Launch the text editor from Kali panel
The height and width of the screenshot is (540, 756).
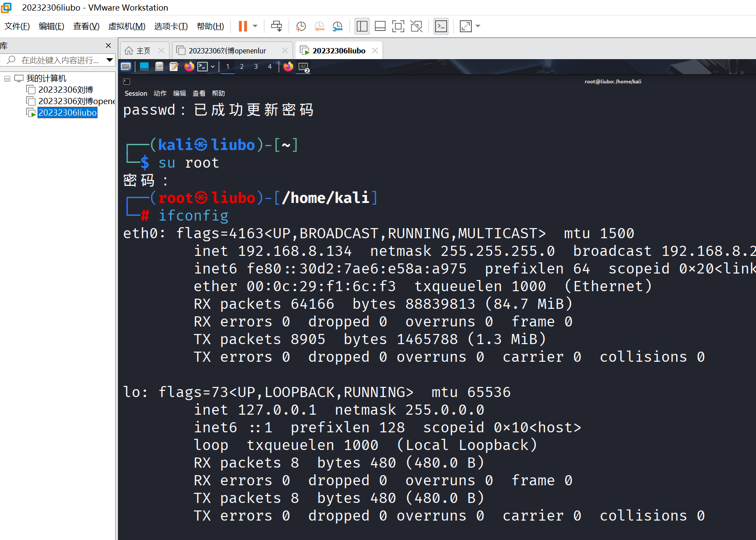pyautogui.click(x=174, y=67)
